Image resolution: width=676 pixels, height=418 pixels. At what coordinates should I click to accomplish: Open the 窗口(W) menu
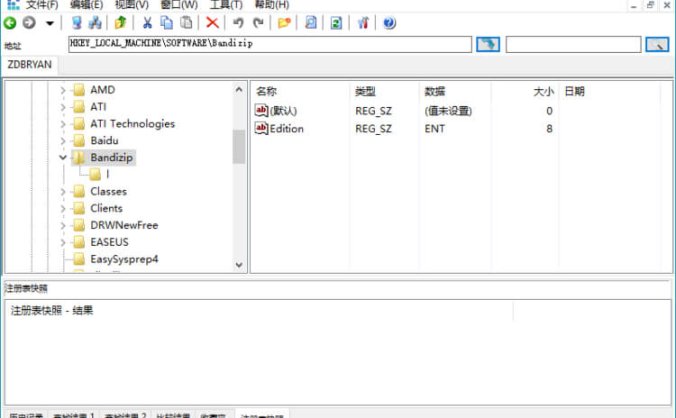[x=179, y=5]
